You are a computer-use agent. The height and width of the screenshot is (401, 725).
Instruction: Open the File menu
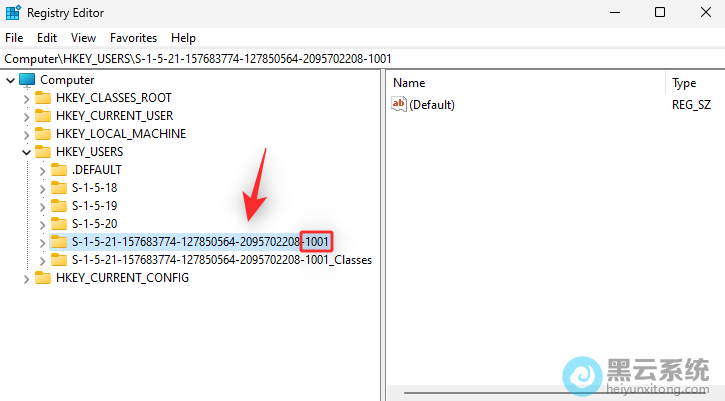pyautogui.click(x=14, y=37)
